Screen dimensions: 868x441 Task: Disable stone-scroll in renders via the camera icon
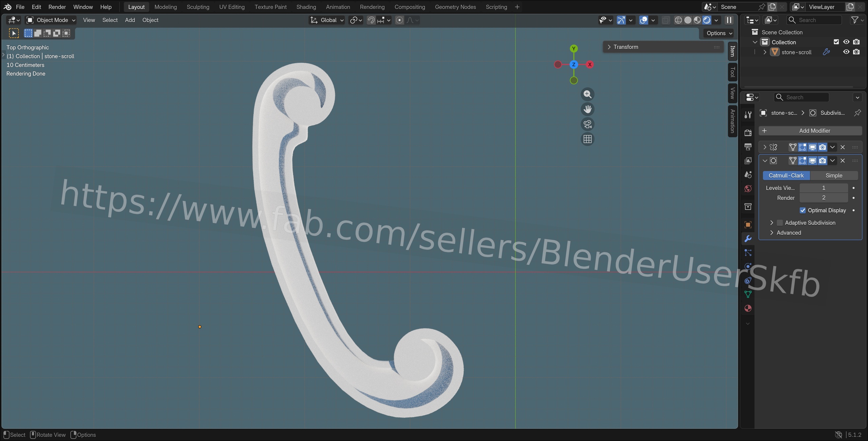(856, 52)
